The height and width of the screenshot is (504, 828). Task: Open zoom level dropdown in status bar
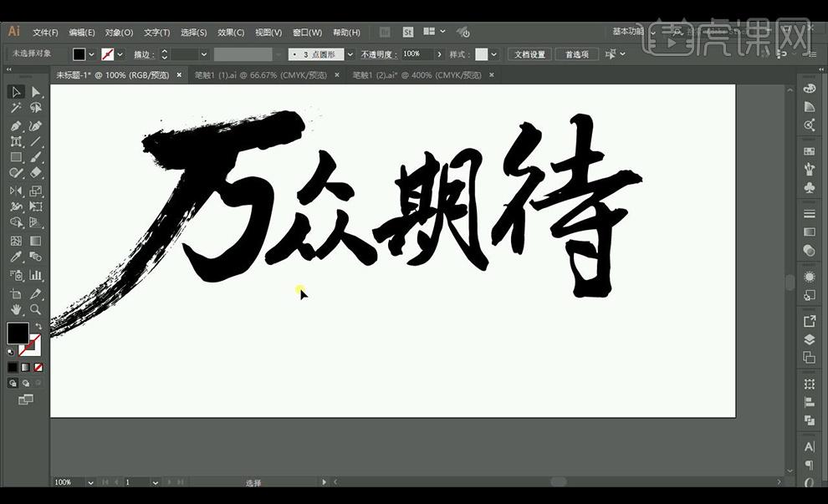coord(90,482)
